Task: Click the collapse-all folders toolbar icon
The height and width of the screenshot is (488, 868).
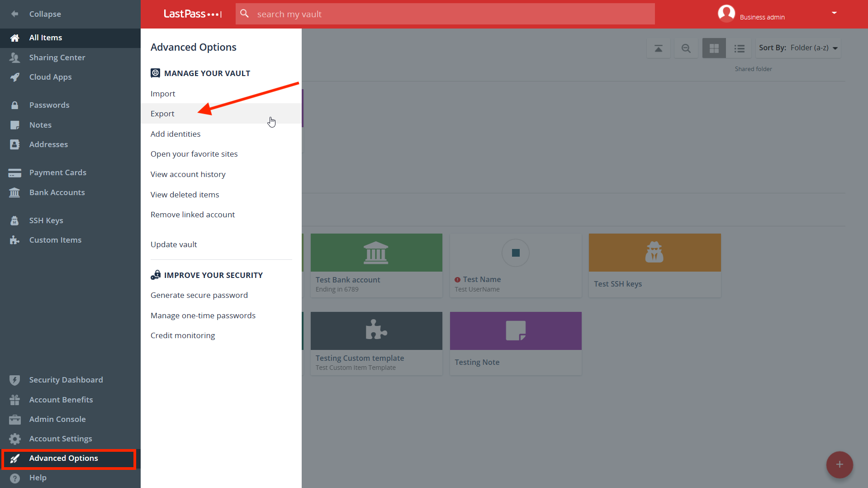Action: 659,48
